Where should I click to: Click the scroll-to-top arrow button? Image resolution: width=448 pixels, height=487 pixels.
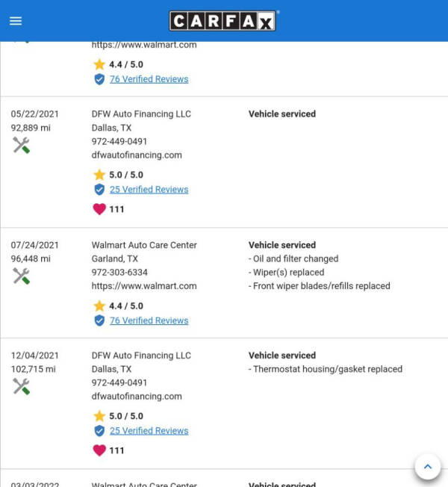click(427, 467)
